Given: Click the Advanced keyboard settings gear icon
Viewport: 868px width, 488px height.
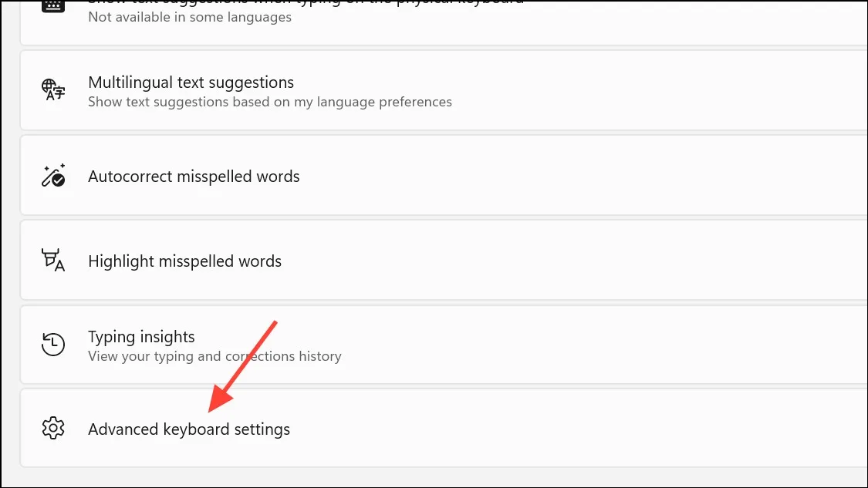Looking at the screenshot, I should pos(53,428).
